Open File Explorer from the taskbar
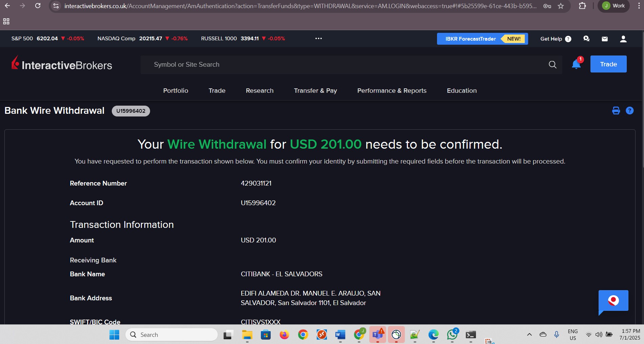This screenshot has height=344, width=644. click(x=247, y=335)
